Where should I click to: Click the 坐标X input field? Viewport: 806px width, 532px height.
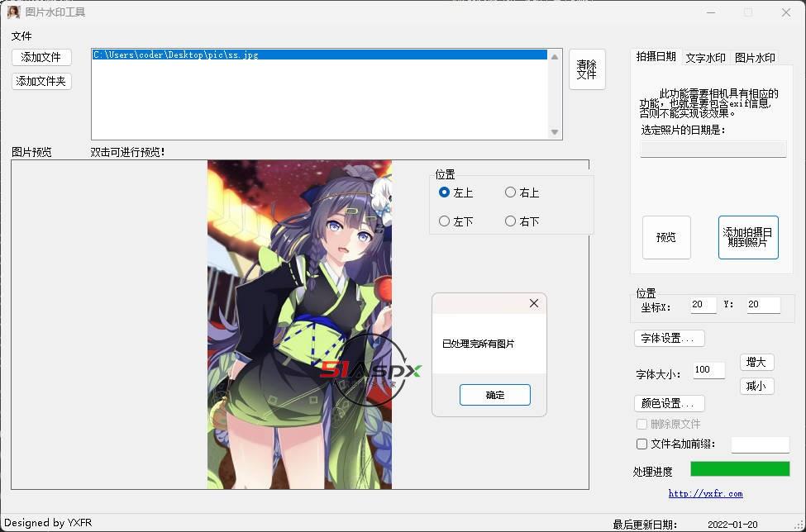703,305
